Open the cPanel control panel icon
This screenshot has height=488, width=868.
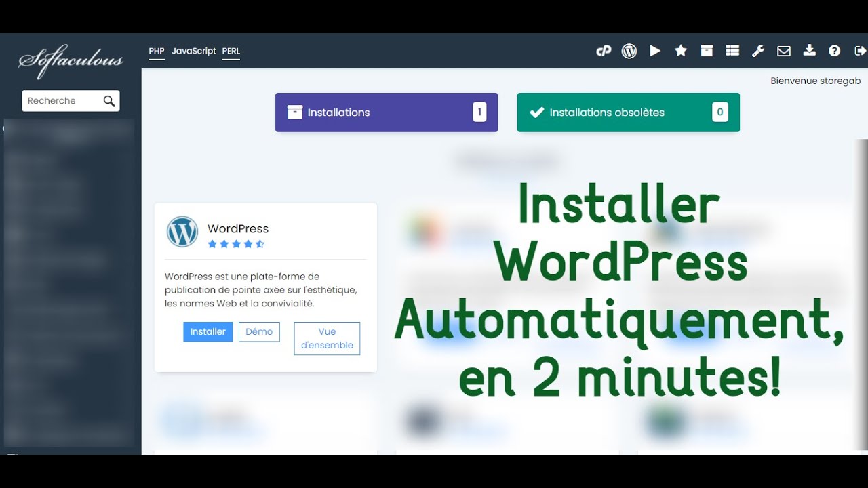(x=604, y=51)
